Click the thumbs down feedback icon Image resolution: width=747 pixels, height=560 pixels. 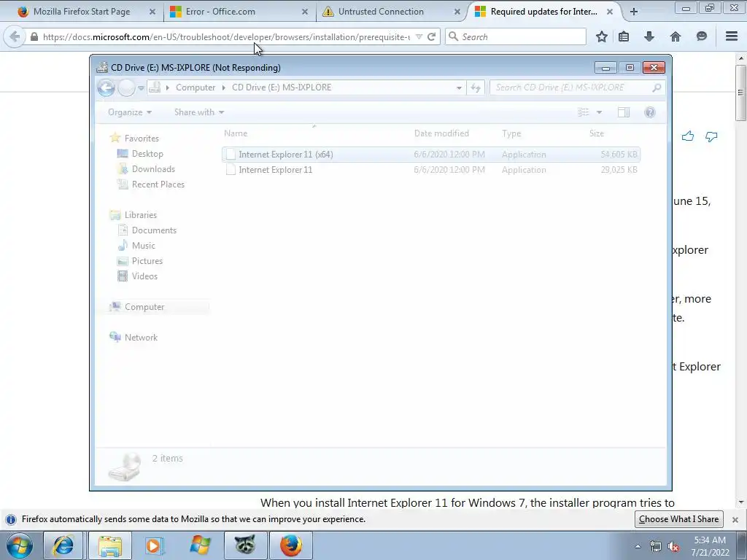click(711, 136)
